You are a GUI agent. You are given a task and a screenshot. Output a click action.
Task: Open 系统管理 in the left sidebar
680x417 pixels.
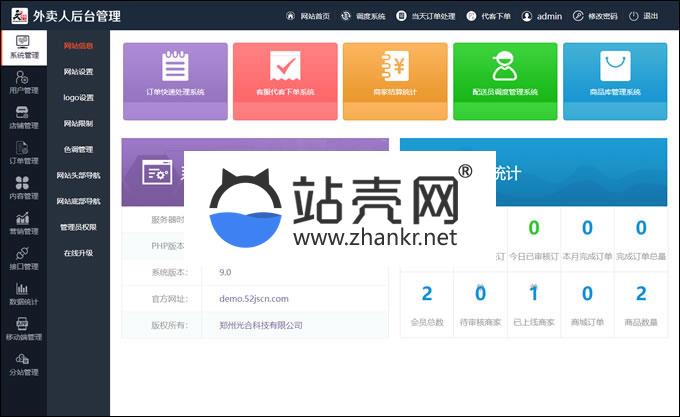click(23, 47)
